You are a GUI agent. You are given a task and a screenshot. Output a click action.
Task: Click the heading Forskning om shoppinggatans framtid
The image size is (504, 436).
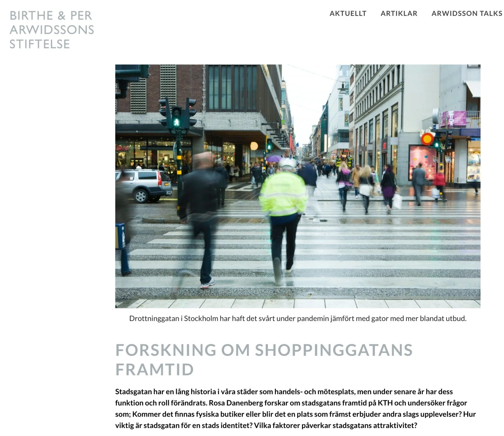[x=264, y=360]
